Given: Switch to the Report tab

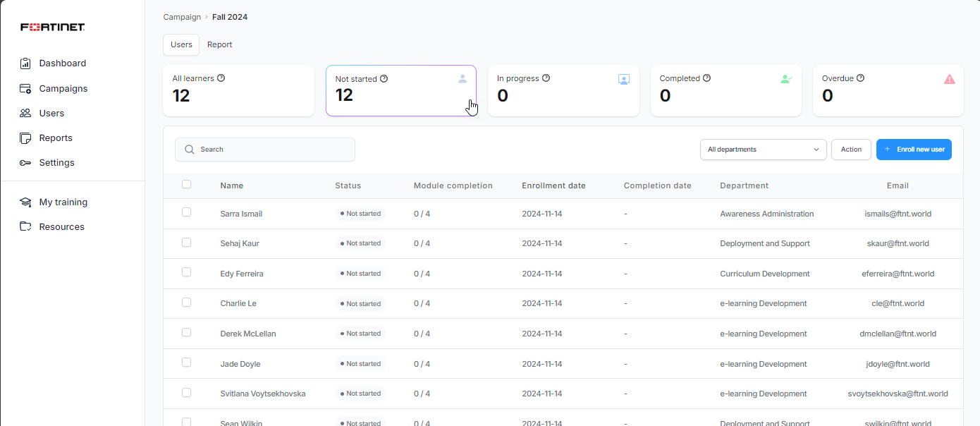Looking at the screenshot, I should pyautogui.click(x=219, y=44).
